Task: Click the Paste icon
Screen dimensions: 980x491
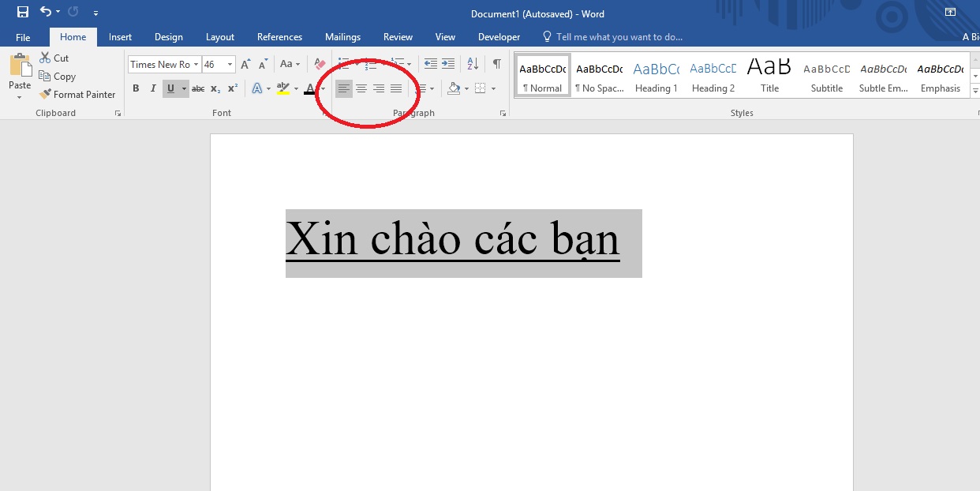Action: pos(20,66)
